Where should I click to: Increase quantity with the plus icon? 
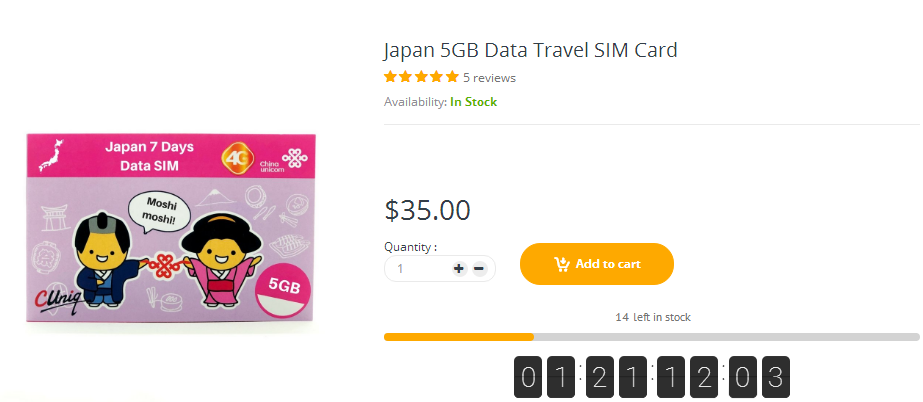pyautogui.click(x=459, y=268)
